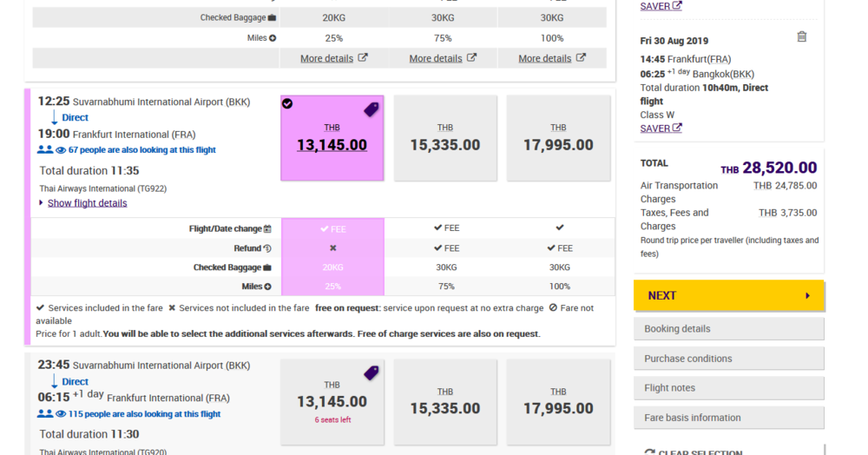Select the 12:25 flight 13,145.00 fare
This screenshot has height=455, width=868.
point(332,138)
